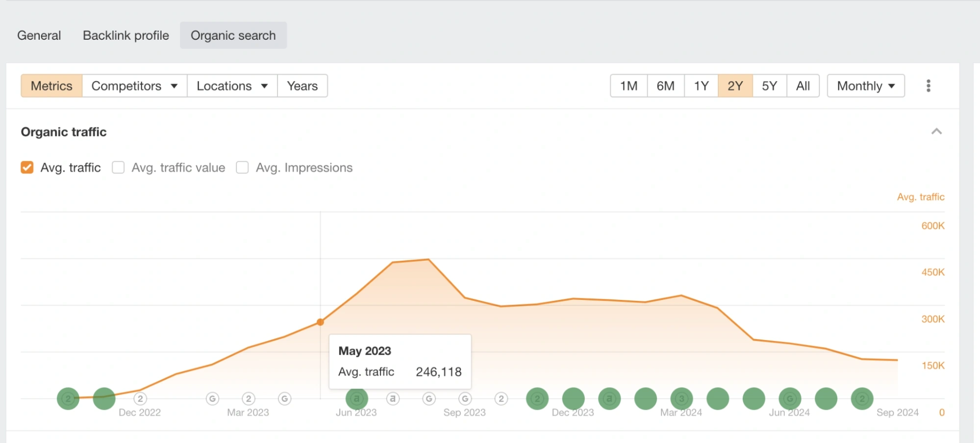Screen dimensions: 980x443
Task: Switch to the General tab
Action: pyautogui.click(x=39, y=35)
